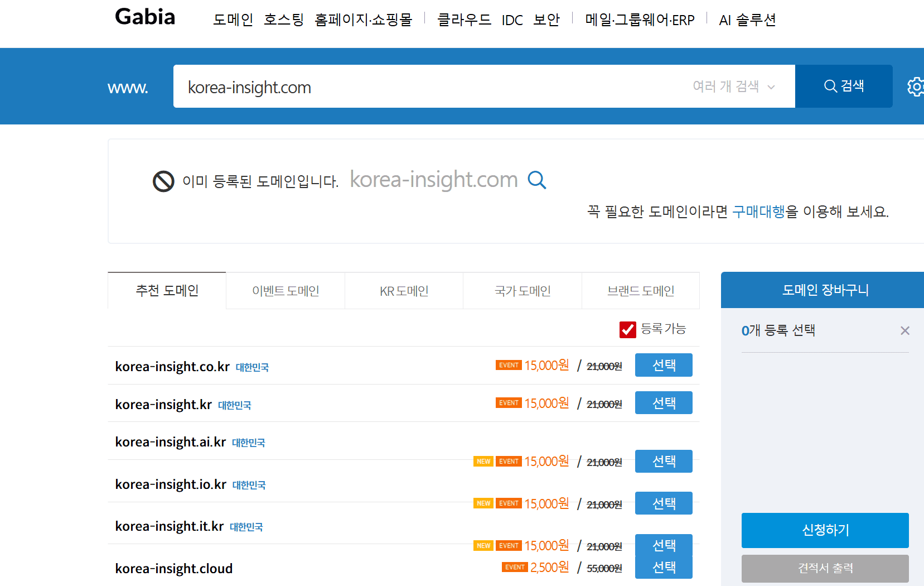Select the 추천 도메인 tab
The height and width of the screenshot is (586, 924).
click(x=167, y=290)
